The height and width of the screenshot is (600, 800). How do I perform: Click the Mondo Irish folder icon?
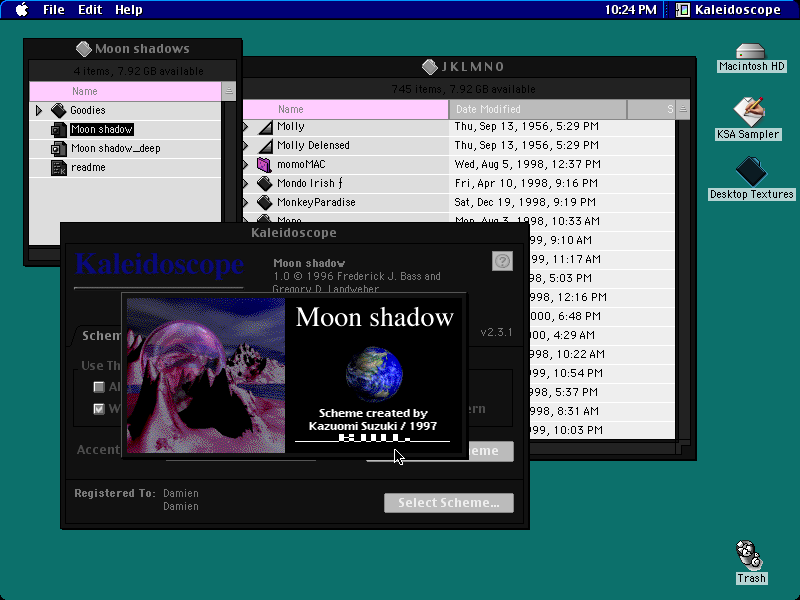click(264, 183)
